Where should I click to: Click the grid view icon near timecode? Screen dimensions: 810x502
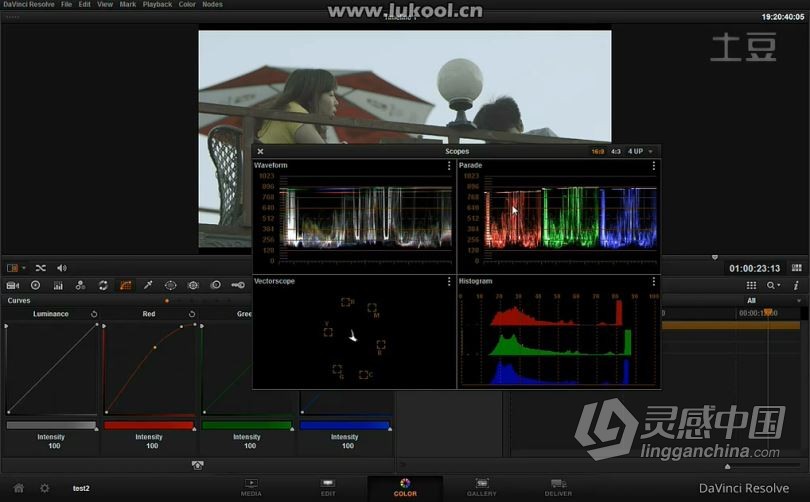(797, 268)
